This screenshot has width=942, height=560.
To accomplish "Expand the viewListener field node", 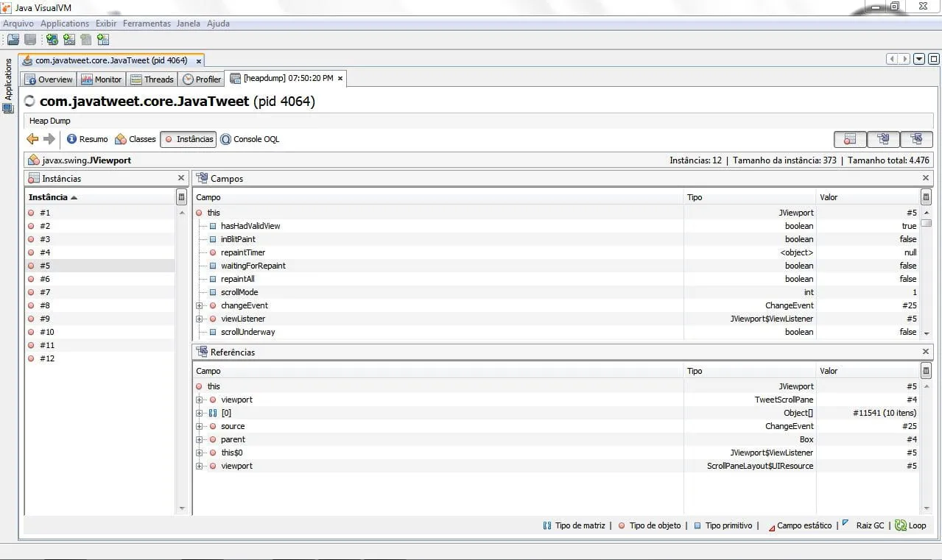I will (x=200, y=319).
